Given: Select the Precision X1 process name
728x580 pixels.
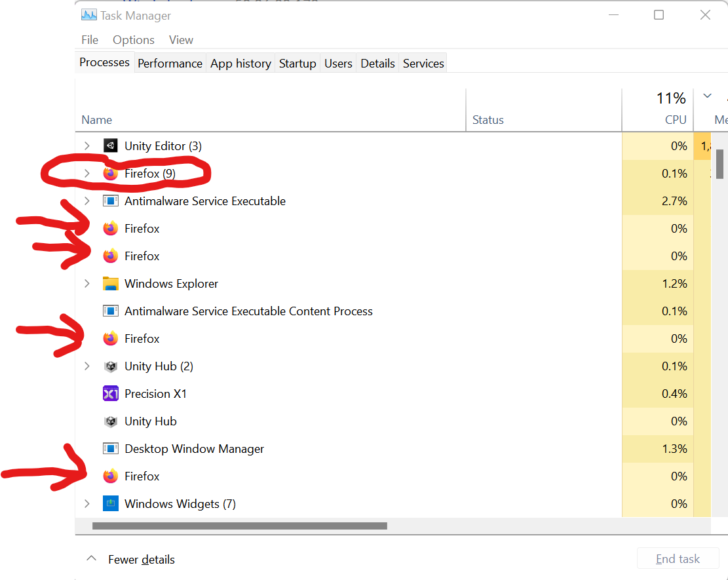Looking at the screenshot, I should pos(155,394).
